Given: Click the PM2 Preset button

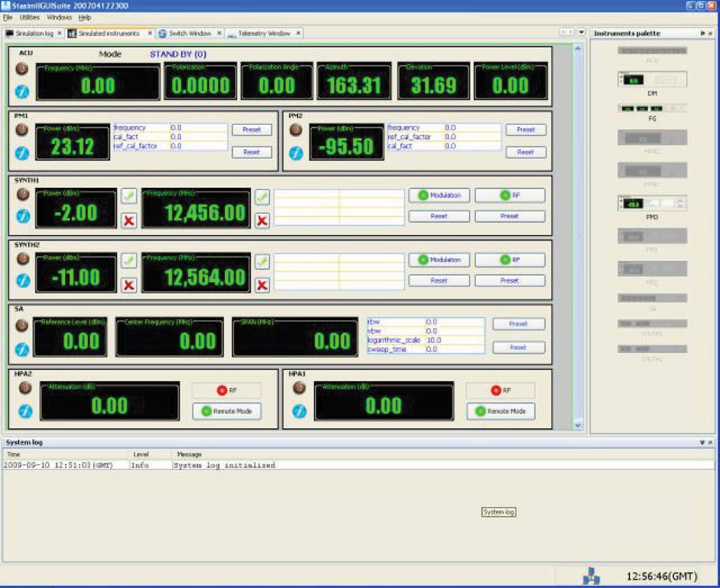Looking at the screenshot, I should point(526,130).
